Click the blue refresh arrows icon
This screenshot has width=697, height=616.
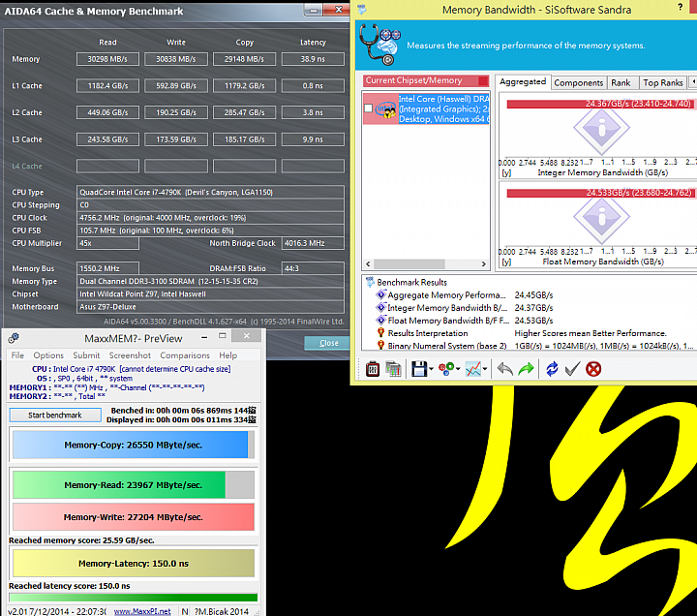(552, 369)
